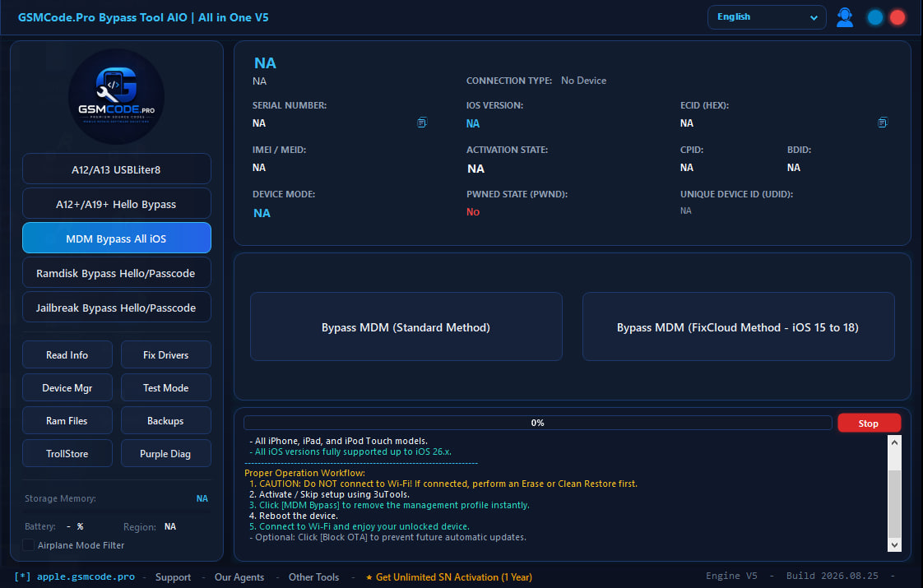Click the log panel scrollbar thumb
The height and width of the screenshot is (588, 923).
[x=894, y=503]
